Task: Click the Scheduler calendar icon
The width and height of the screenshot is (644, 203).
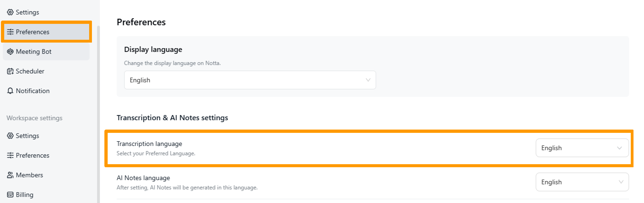Action: 10,71
